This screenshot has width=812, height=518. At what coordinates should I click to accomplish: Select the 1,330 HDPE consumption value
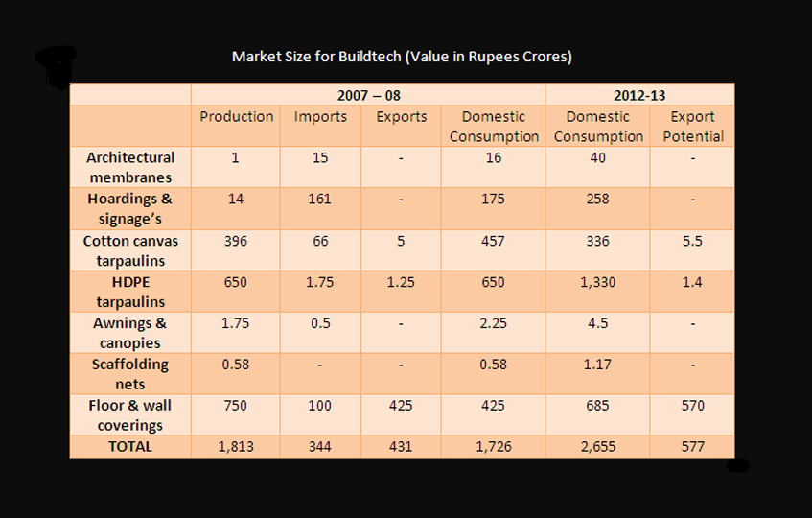point(598,281)
